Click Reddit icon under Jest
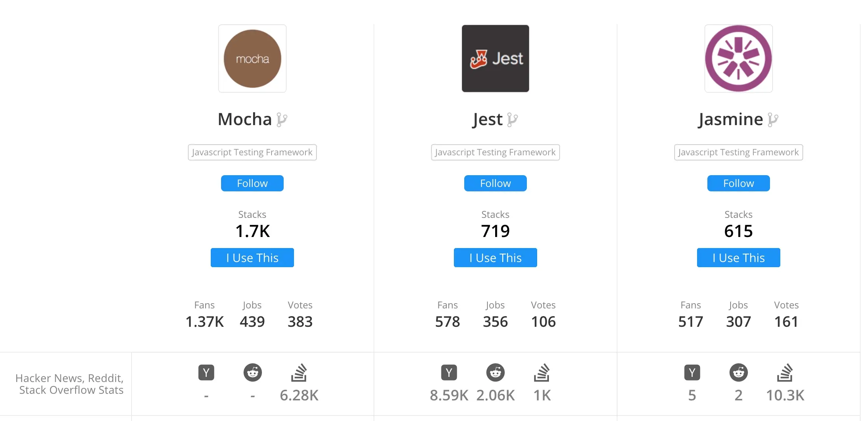Screen dimensions: 868x421 495,372
